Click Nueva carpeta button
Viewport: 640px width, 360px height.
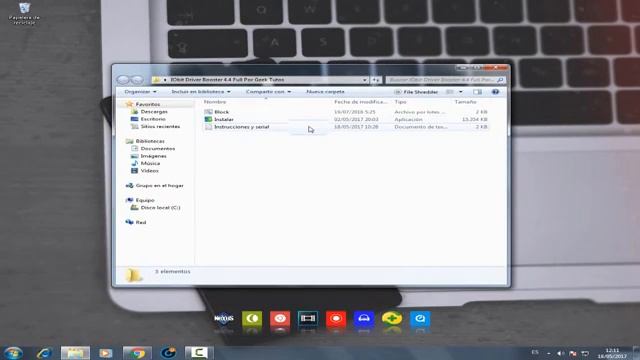(x=325, y=92)
